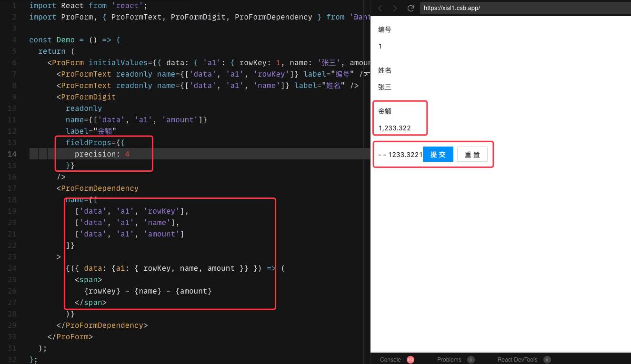Click the red Console error badge showing 152
Image resolution: width=631 pixels, height=364 pixels.
[410, 359]
